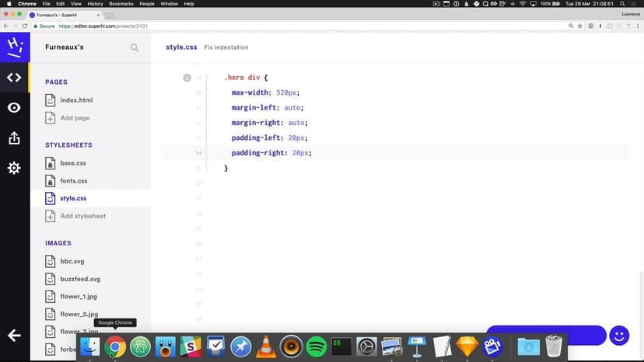Select bbc.svg image file
Screen dimensions: 644x362
tap(71, 262)
